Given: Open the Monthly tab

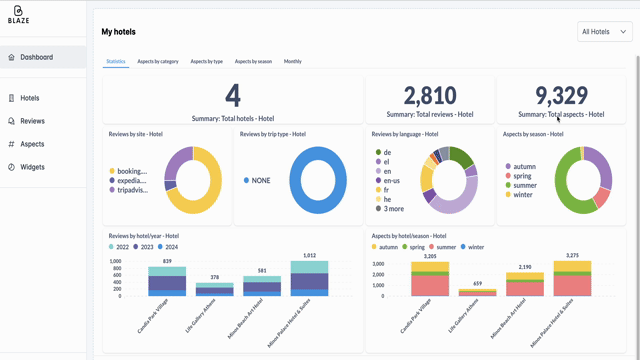Looking at the screenshot, I should pyautogui.click(x=293, y=61).
